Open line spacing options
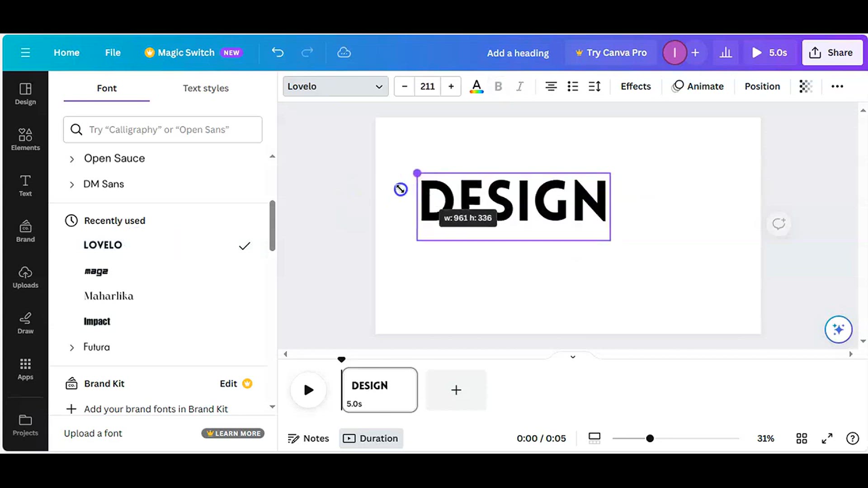868x488 pixels. [594, 86]
